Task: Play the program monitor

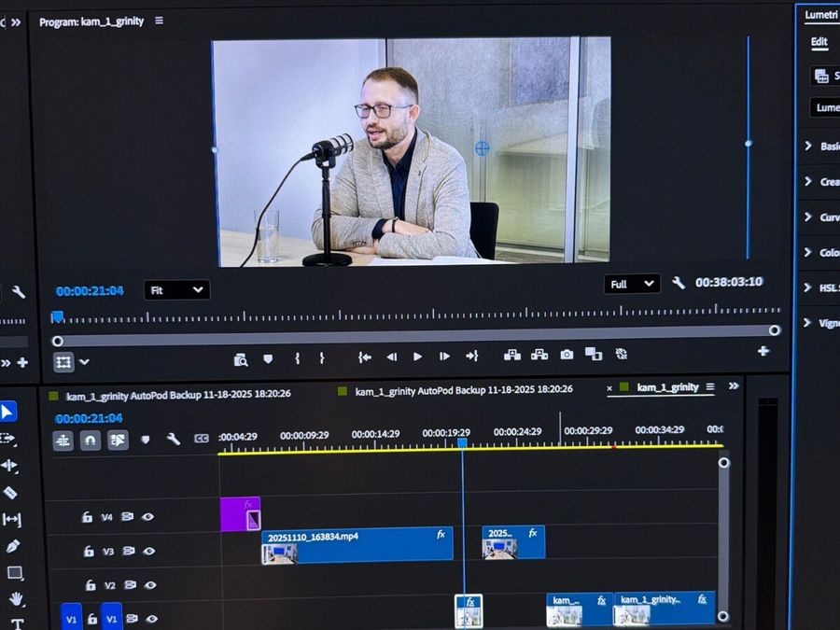Action: click(418, 357)
